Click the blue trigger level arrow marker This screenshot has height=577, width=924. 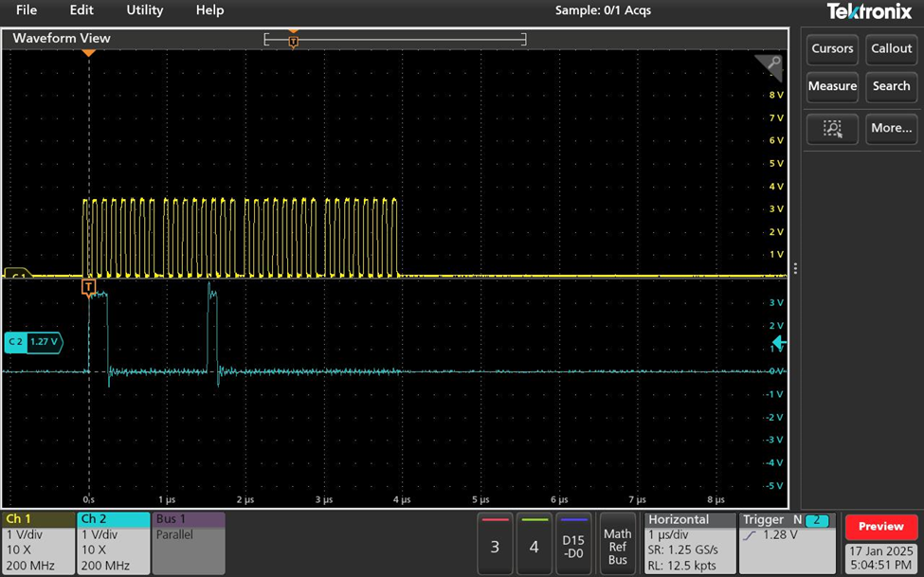click(777, 343)
